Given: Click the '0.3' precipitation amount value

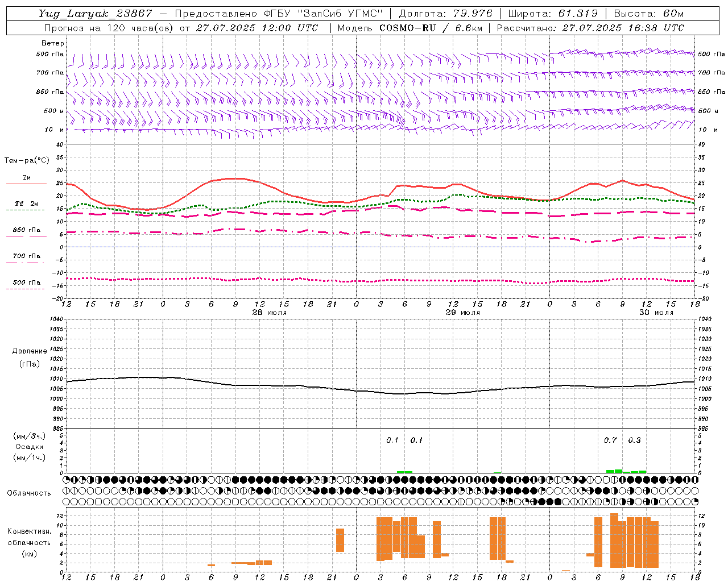Looking at the screenshot, I should 635,440.
